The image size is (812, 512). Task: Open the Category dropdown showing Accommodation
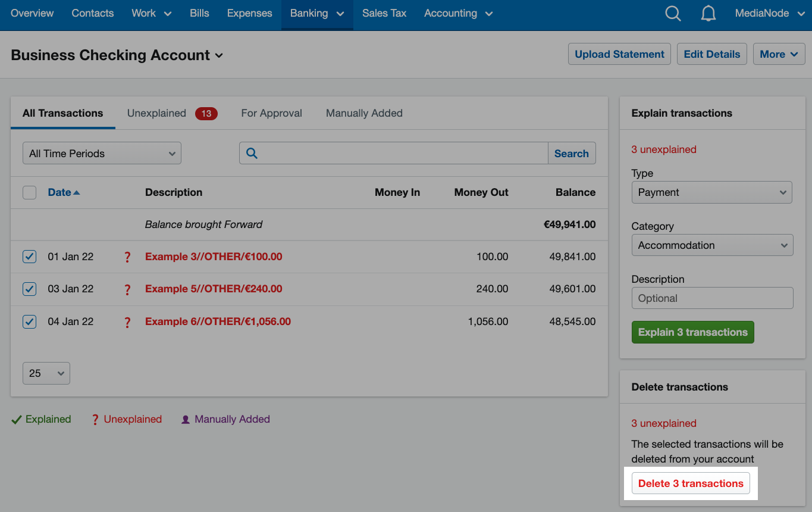click(x=712, y=245)
